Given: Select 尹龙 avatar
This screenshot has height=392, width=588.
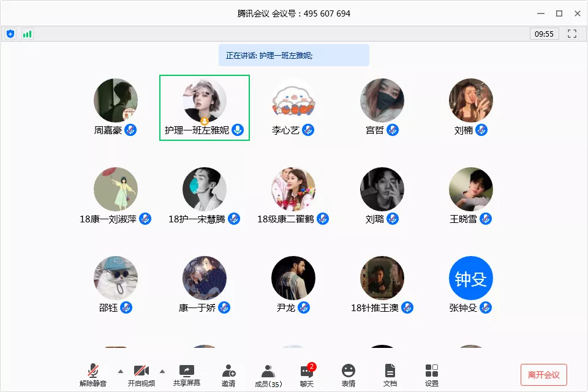Looking at the screenshot, I should (x=293, y=278).
